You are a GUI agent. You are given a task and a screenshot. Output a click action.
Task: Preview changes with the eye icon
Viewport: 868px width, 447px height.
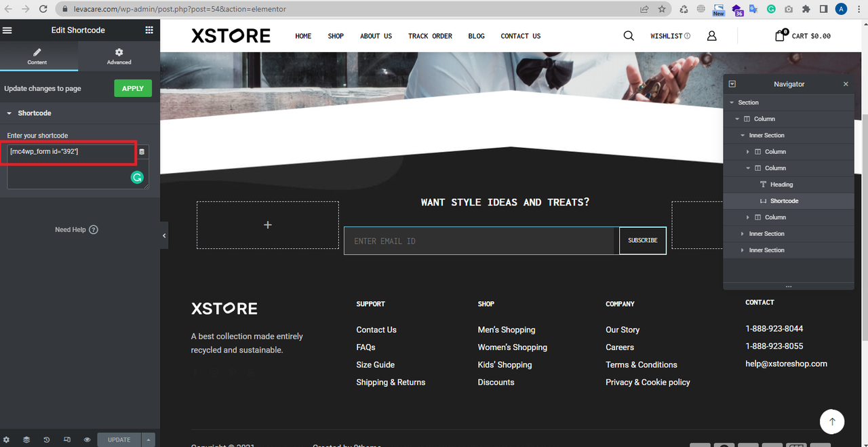87,440
